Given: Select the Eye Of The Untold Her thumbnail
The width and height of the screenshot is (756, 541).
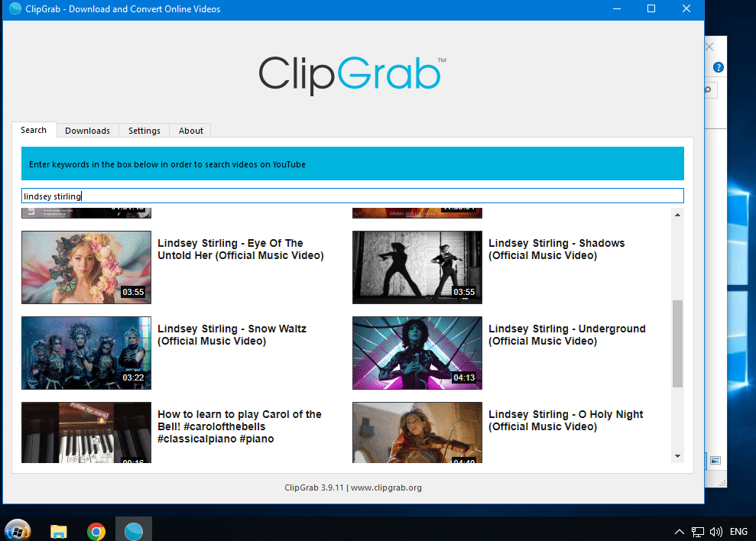Looking at the screenshot, I should (86, 267).
